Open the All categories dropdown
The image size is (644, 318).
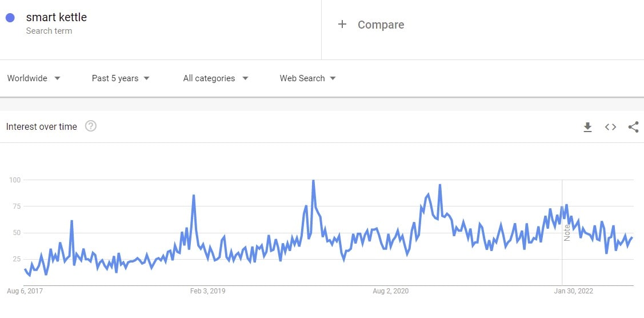point(215,78)
